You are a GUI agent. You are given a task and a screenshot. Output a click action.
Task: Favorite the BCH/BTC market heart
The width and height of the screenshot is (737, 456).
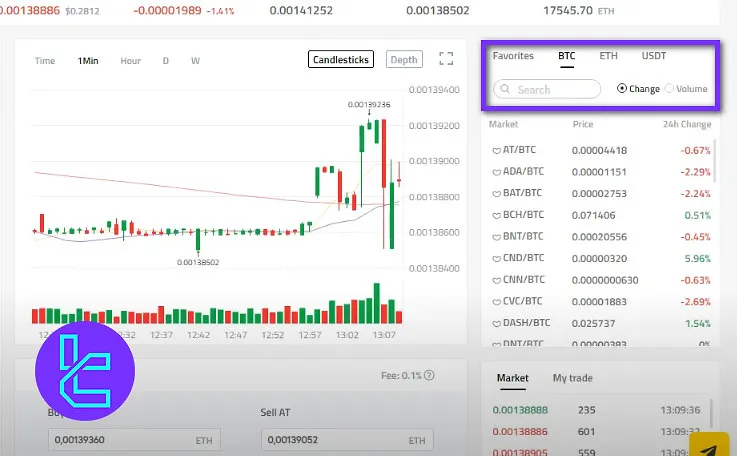coord(496,216)
